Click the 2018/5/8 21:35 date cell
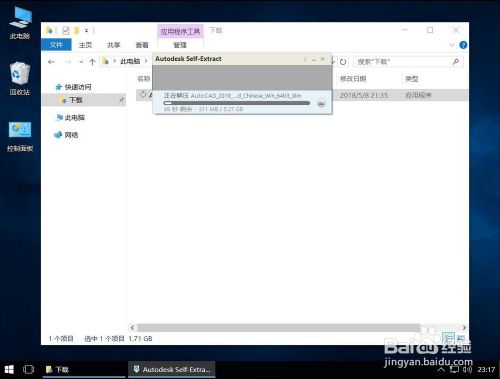The width and height of the screenshot is (500, 379). pyautogui.click(x=364, y=95)
